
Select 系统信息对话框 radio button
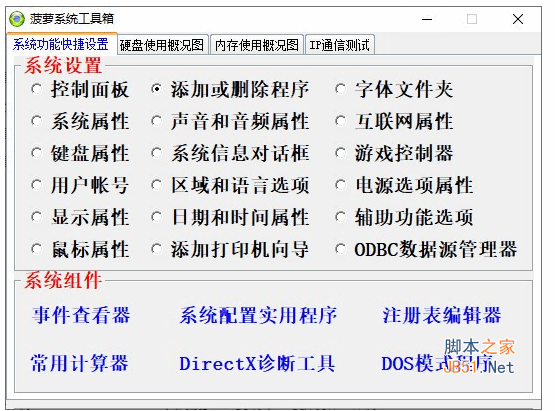156,153
